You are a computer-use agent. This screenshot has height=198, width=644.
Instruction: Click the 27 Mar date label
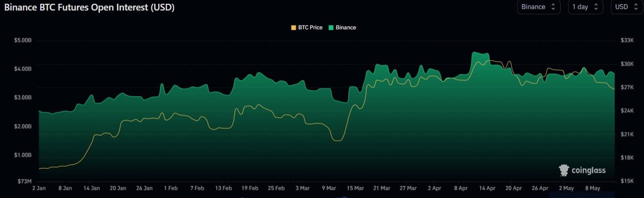pyautogui.click(x=408, y=188)
